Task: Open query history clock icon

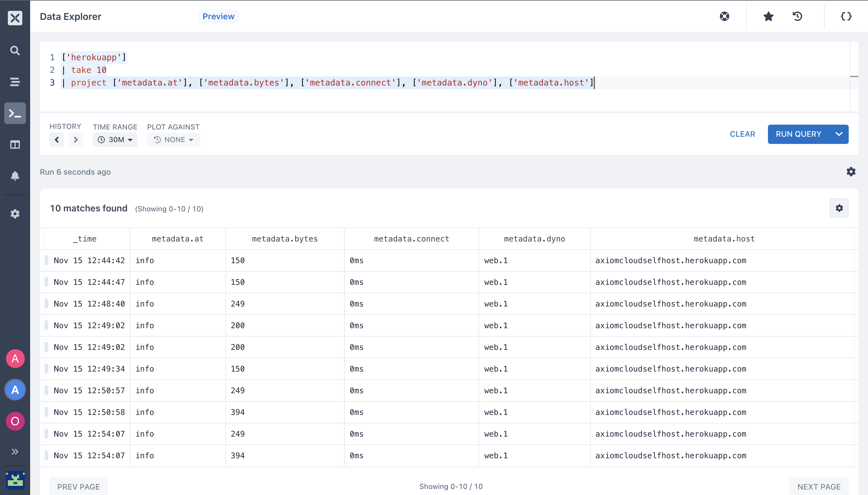Action: click(797, 16)
